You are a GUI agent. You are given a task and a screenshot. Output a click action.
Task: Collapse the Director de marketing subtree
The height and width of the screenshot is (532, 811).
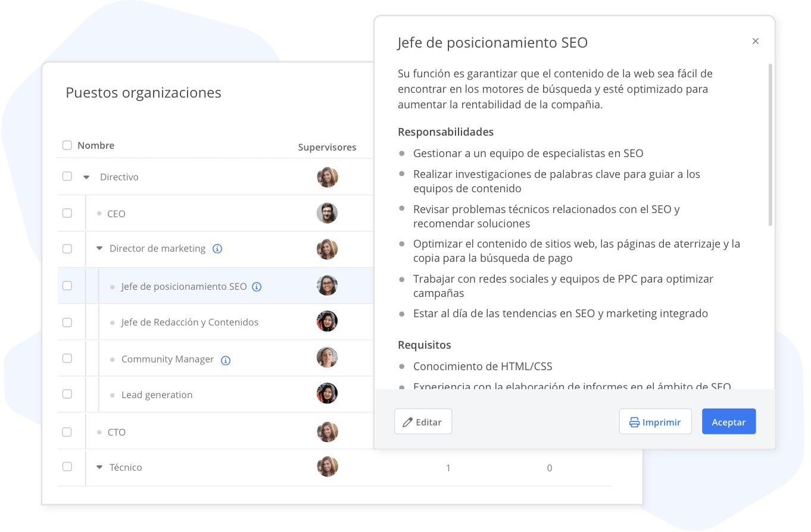(x=99, y=249)
